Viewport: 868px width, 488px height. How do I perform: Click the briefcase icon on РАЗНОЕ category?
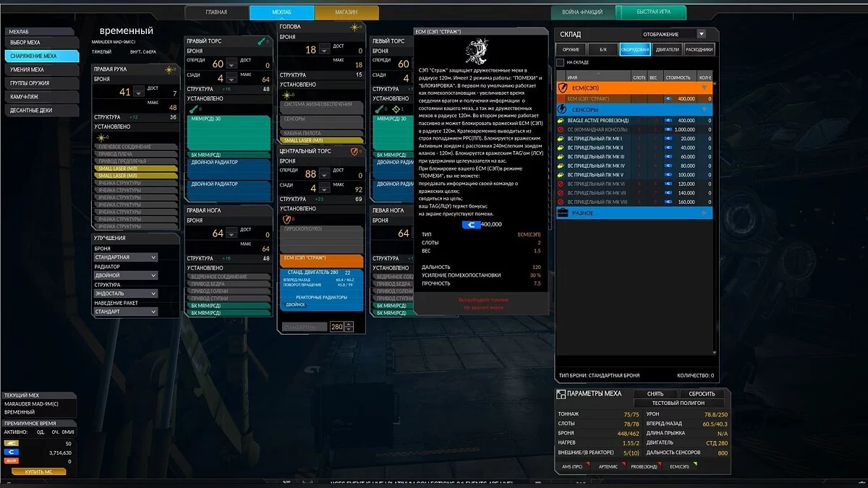coord(563,212)
